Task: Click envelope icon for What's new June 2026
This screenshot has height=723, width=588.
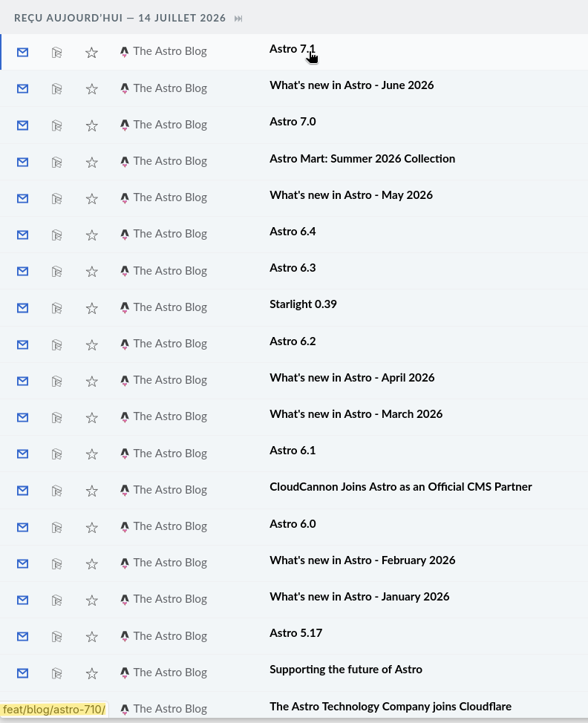Action: [x=22, y=88]
